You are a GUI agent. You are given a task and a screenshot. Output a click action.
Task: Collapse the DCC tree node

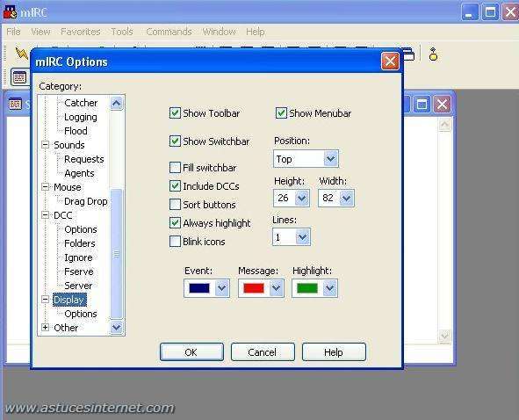pos(46,215)
